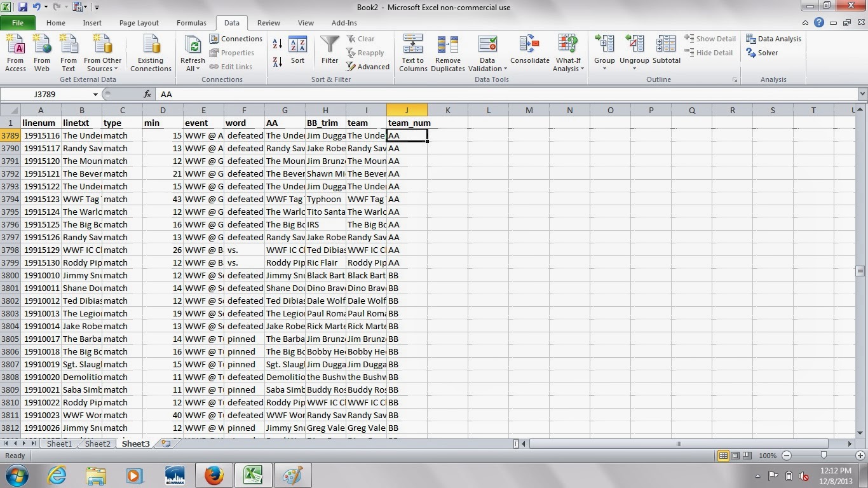This screenshot has width=868, height=488.
Task: Launch Text to Columns wizard
Action: tap(413, 53)
